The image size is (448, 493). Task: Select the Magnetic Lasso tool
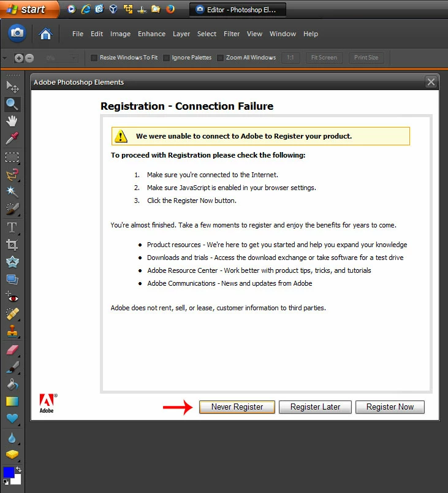coord(12,175)
